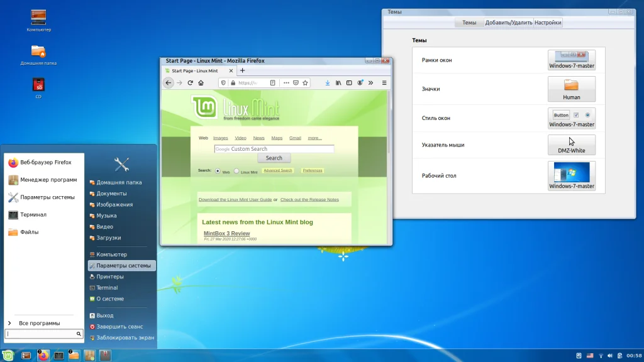Switch to the Добавить/Удалить tab

508,23
